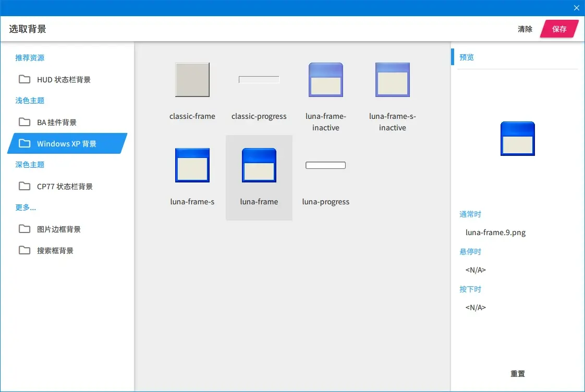Click the luna-frame name label
The image size is (585, 392).
click(259, 202)
